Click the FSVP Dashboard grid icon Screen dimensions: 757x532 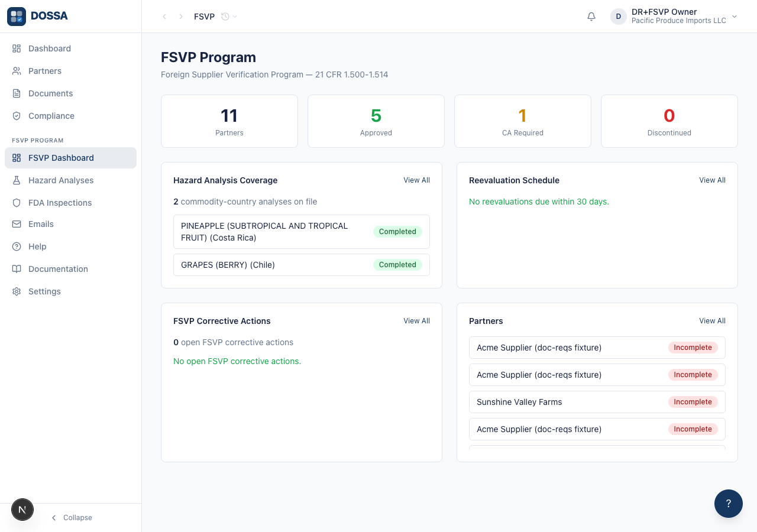click(x=17, y=158)
